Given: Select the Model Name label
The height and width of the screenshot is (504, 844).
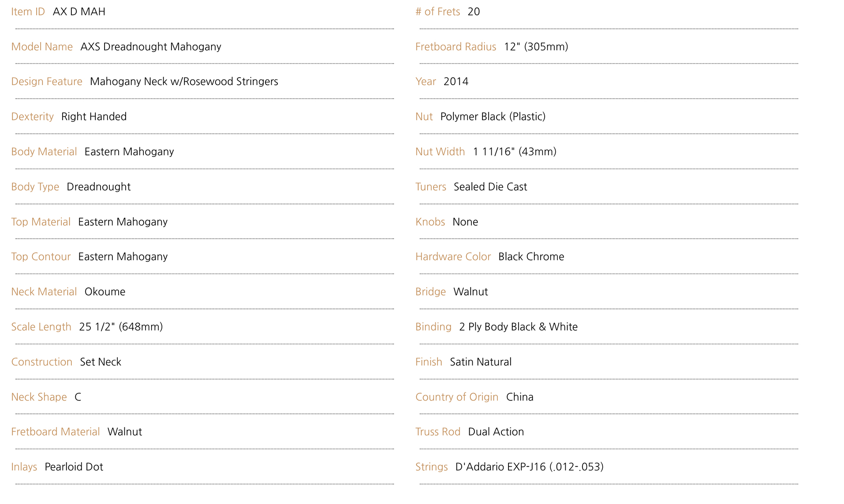Looking at the screenshot, I should coord(42,47).
